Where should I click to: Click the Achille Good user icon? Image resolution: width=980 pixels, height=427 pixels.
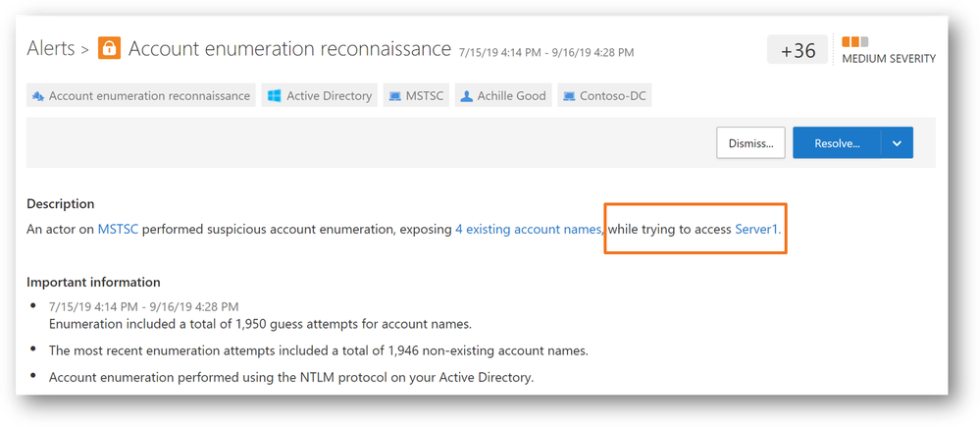point(467,96)
